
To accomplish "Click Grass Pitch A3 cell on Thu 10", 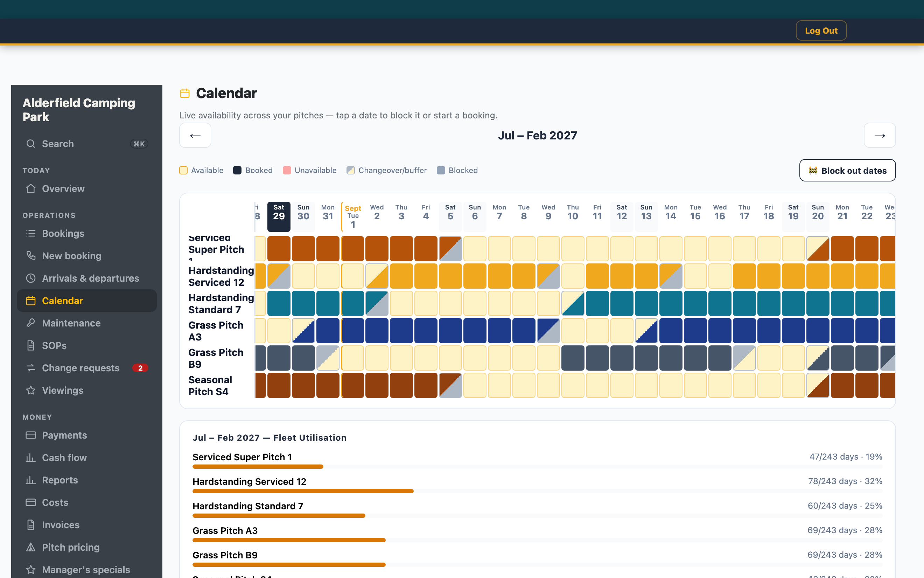I will pyautogui.click(x=573, y=331).
